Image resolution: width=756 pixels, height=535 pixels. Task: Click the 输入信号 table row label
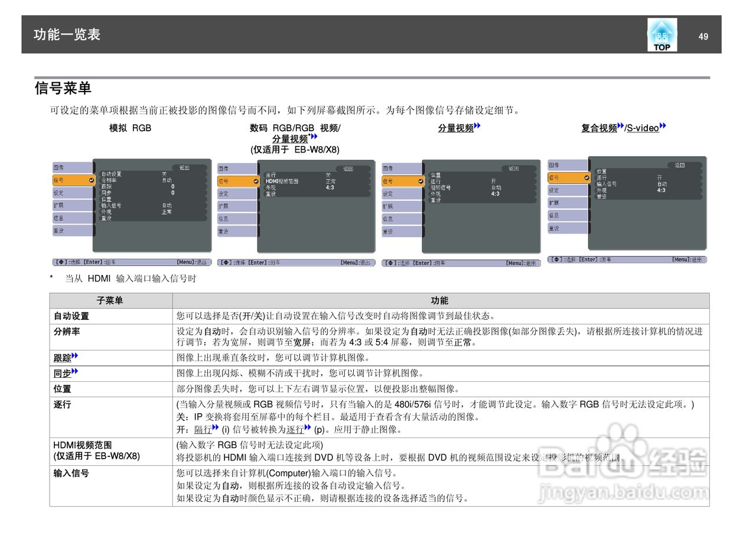pyautogui.click(x=71, y=473)
